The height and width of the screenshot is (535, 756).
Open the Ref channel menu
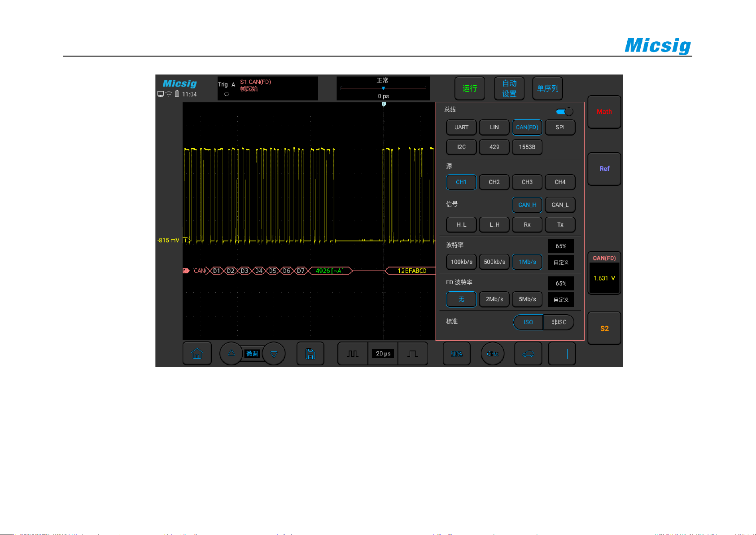click(x=604, y=169)
